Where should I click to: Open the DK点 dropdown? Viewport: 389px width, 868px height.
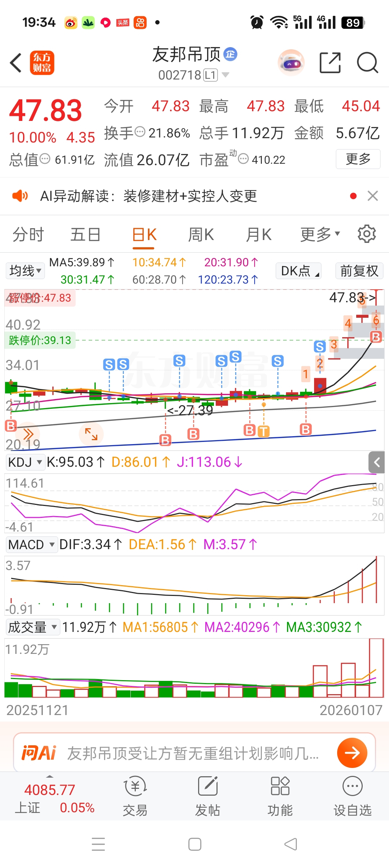(x=299, y=271)
